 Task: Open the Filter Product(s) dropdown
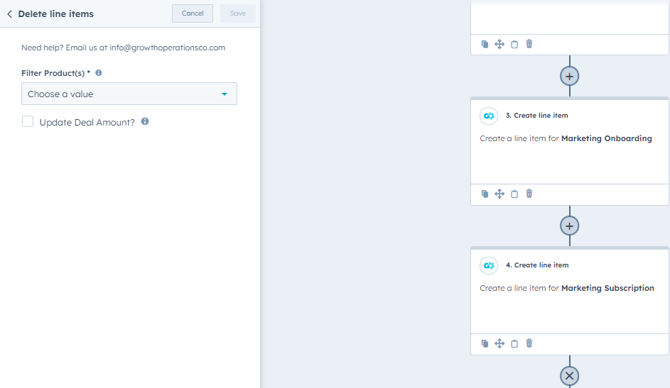129,94
